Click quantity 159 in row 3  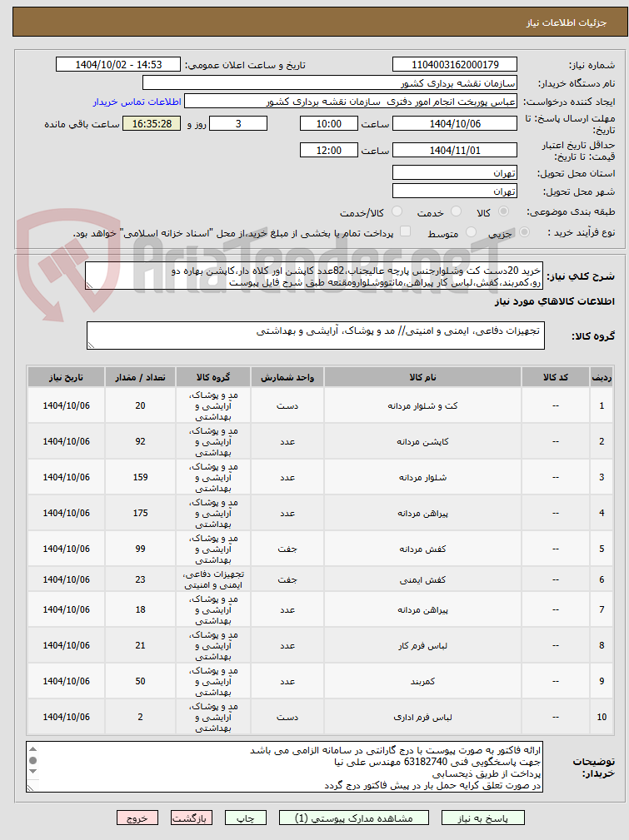[141, 477]
